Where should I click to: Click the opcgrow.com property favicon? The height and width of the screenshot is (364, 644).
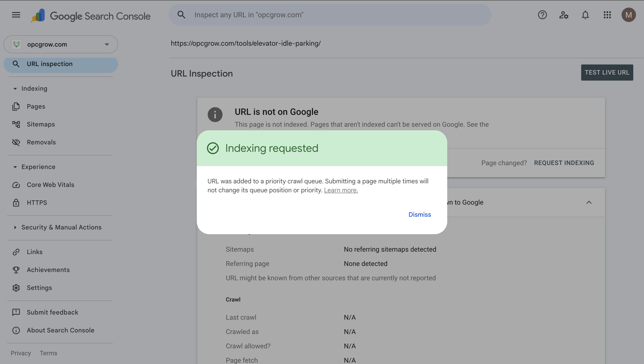(x=17, y=44)
